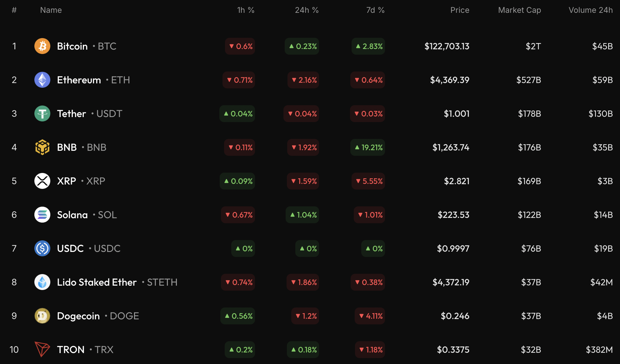Click the TRON red triangle icon
The image size is (620, 364).
[x=42, y=349]
